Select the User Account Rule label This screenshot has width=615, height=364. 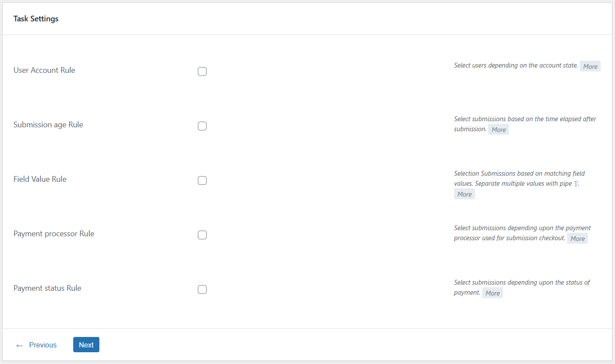coord(44,70)
